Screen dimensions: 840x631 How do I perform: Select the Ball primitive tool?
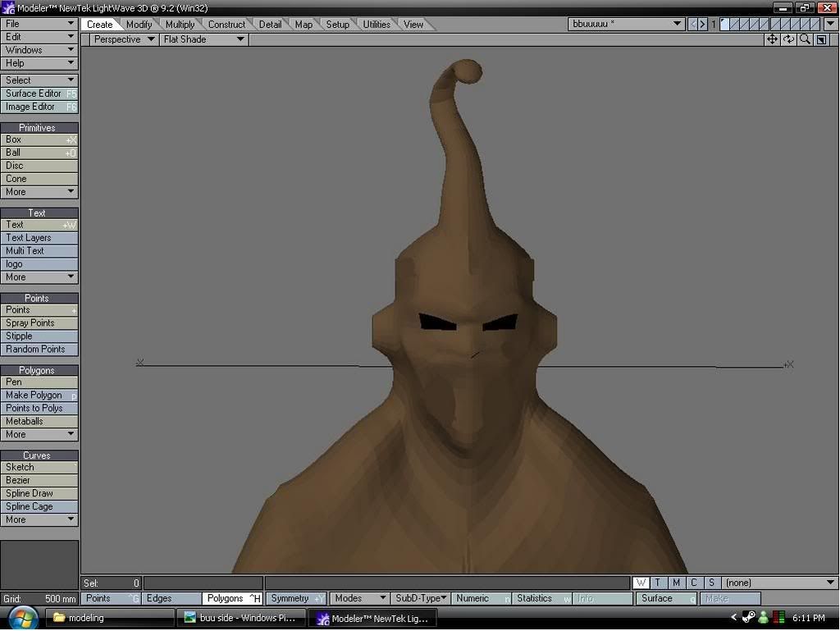coord(39,153)
